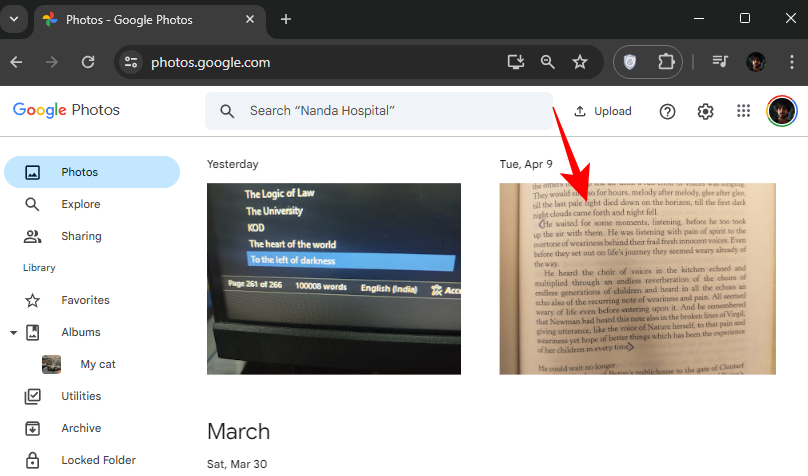
Task: Click the search magnifier in Photos search
Action: [227, 111]
